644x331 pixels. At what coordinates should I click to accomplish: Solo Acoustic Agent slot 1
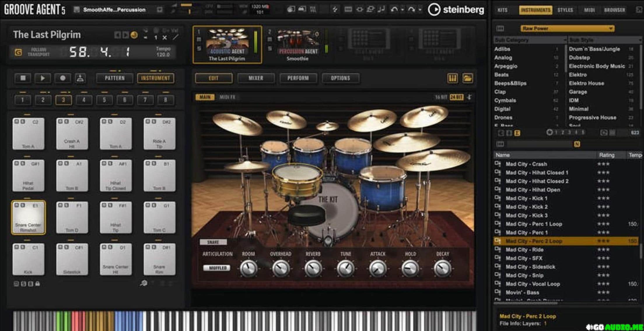coord(199,48)
